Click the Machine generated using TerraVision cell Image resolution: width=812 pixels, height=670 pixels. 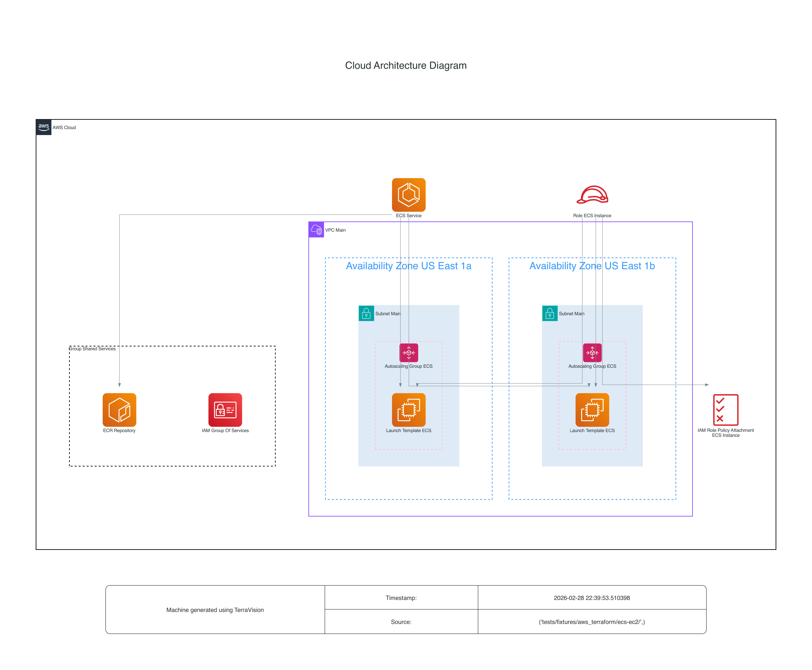click(x=215, y=610)
